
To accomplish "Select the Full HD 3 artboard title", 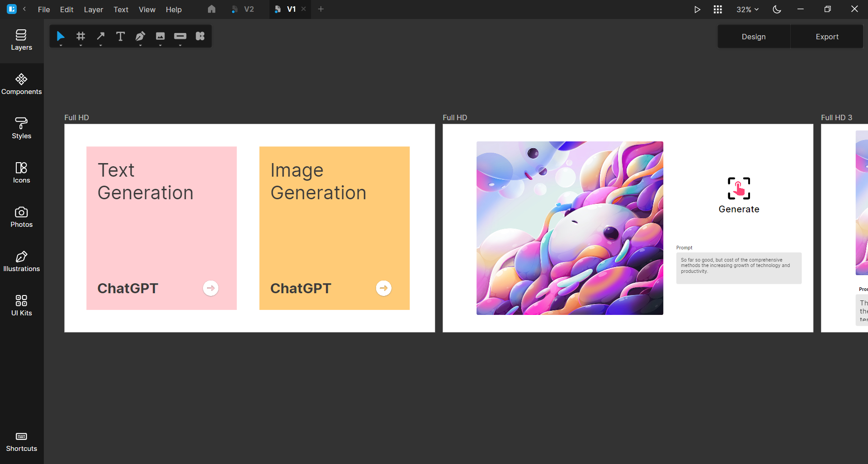I will click(836, 117).
